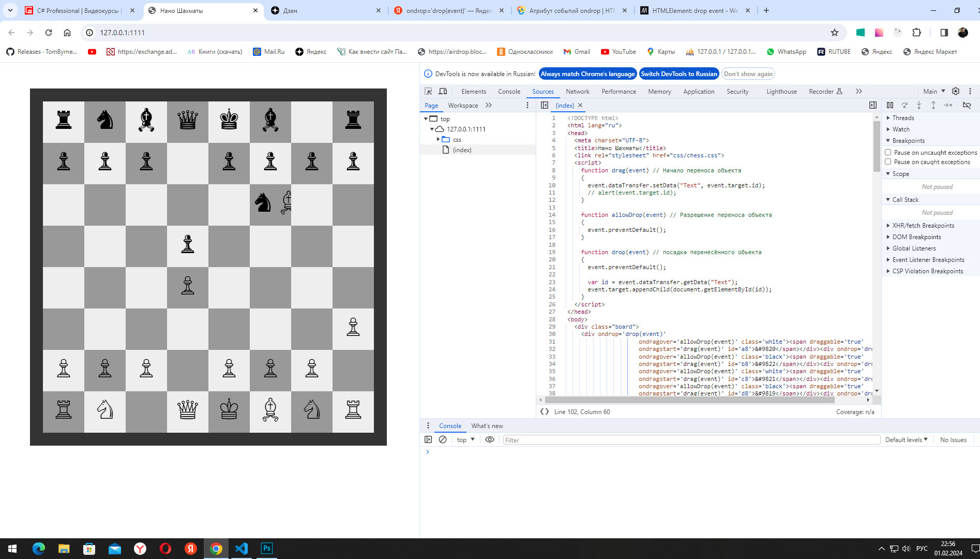Open Sources navigator more options menu
The height and width of the screenshot is (559, 980).
527,105
